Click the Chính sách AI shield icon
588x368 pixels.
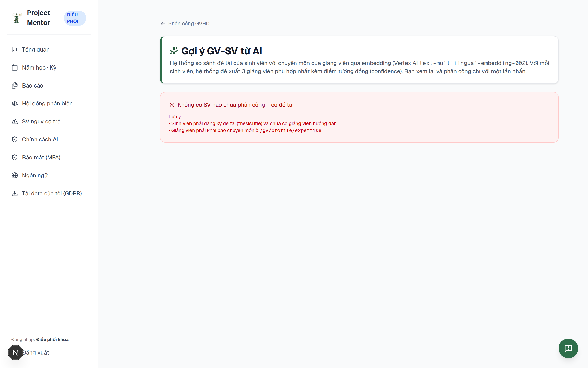[x=14, y=140]
